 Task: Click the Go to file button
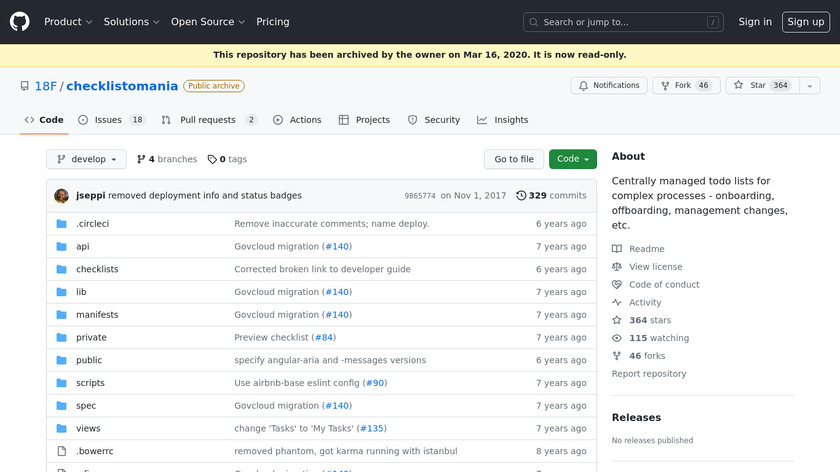pos(514,159)
